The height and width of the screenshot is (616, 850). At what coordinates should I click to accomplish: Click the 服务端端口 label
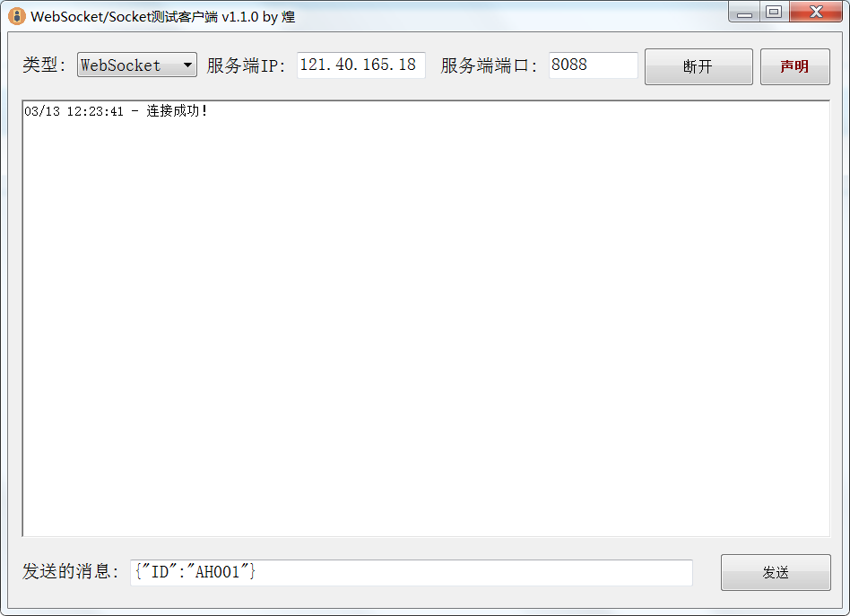coord(489,65)
